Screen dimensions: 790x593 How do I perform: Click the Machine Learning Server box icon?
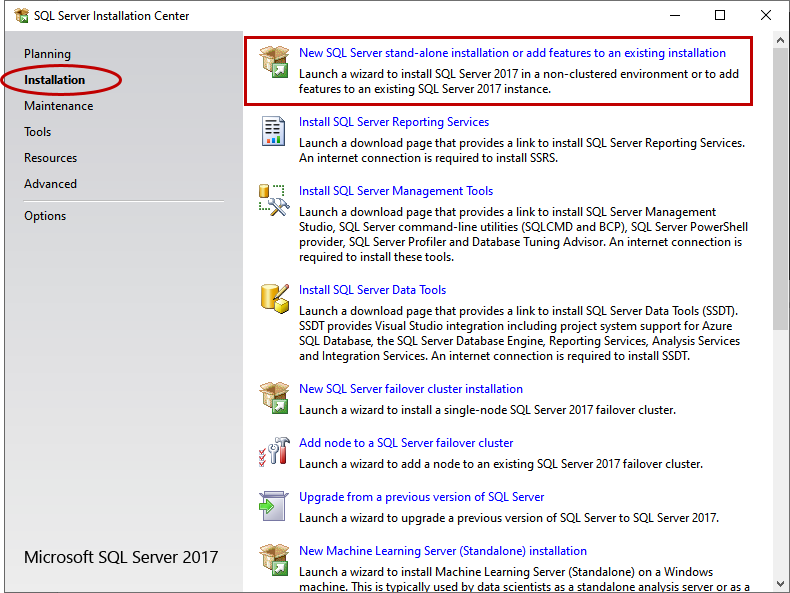coord(274,560)
